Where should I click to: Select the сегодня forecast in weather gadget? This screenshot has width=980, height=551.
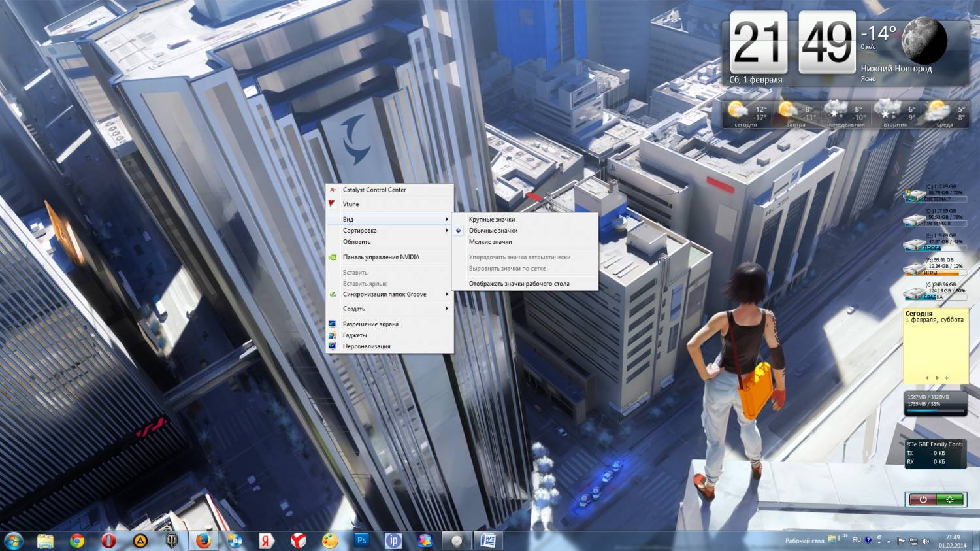746,114
